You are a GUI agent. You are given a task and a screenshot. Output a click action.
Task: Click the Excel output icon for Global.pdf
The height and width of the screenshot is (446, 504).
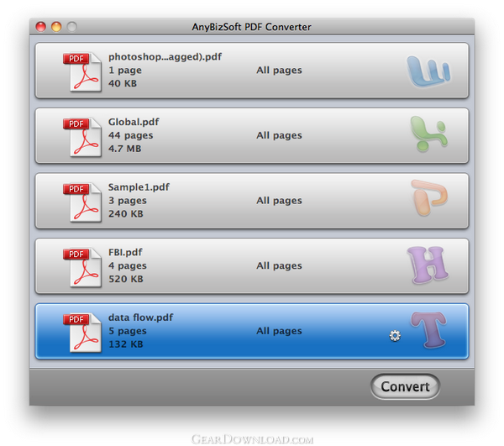click(x=429, y=134)
